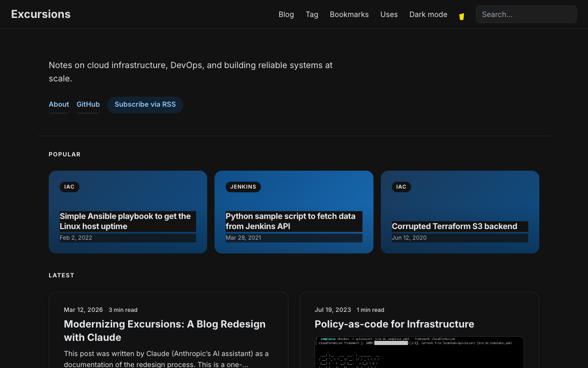The width and height of the screenshot is (588, 368).
Task: Open the About page
Action: 59,104
